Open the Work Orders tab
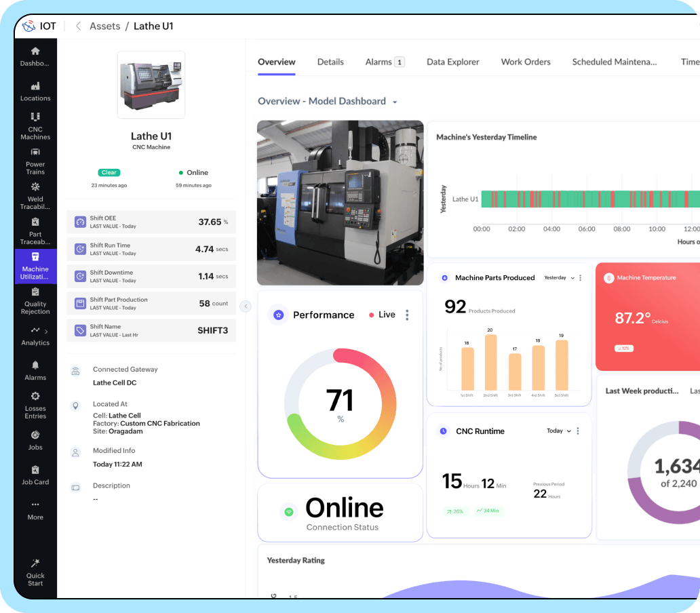The height and width of the screenshot is (613, 700). click(x=526, y=62)
